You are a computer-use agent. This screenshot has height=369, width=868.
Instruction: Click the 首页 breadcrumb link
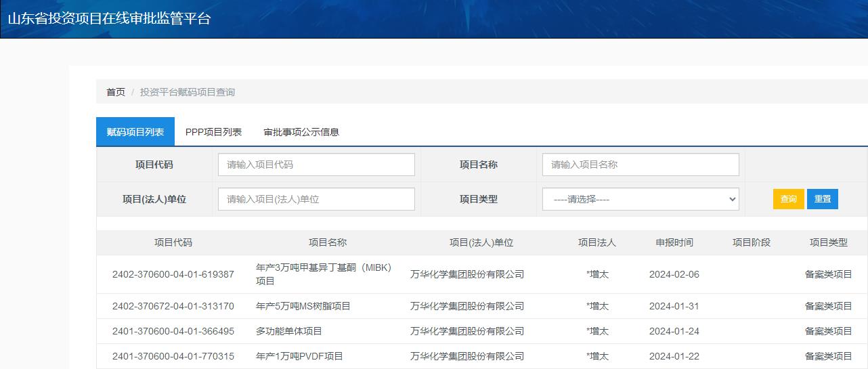pos(116,92)
